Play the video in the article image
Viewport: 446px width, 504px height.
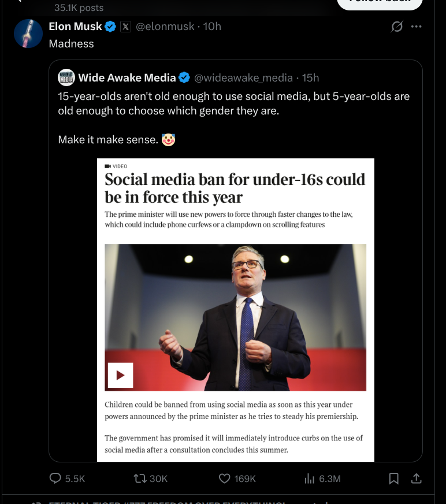(x=120, y=375)
